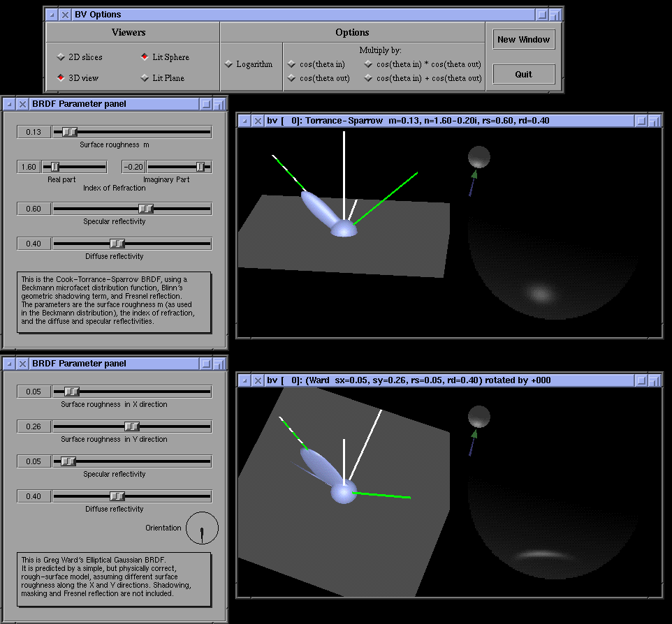672x624 pixels.
Task: Close the top BRDF Parameter panel
Action: (22, 104)
